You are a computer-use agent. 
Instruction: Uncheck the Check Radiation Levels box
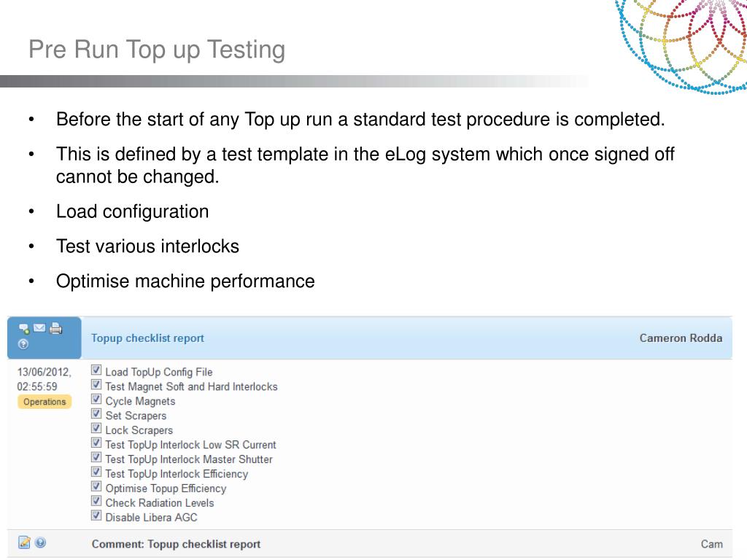[x=96, y=501]
